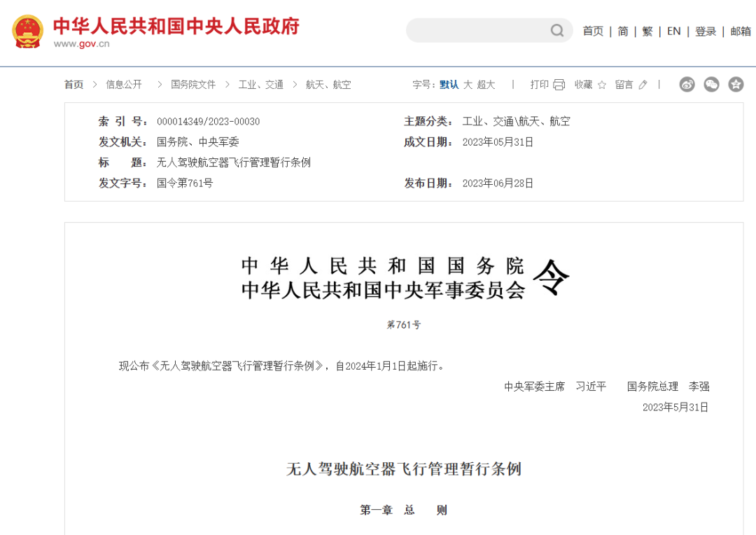The image size is (756, 535).
Task: Open the 邮箱 mailbox link
Action: 741,32
